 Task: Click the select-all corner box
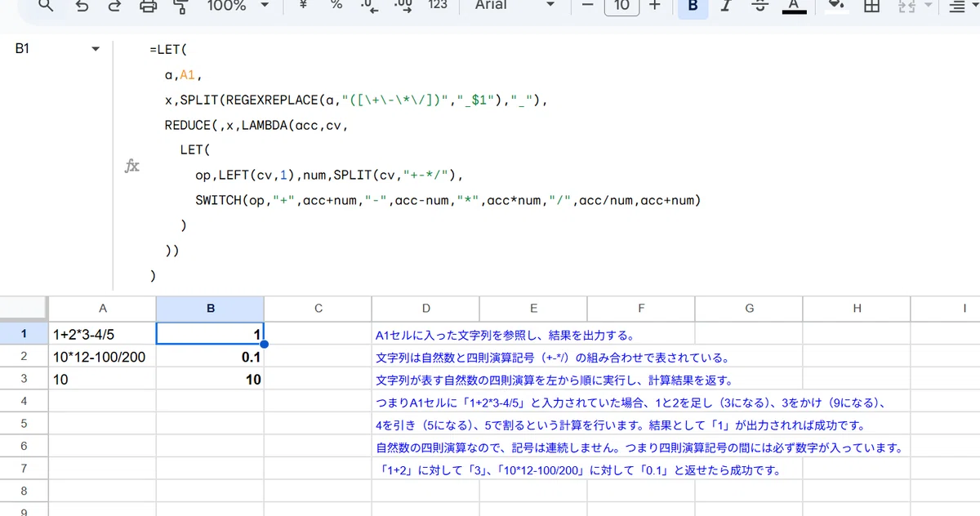click(24, 308)
